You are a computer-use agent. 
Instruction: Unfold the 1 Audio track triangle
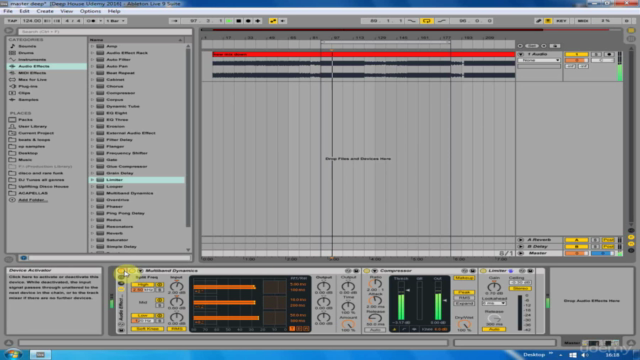[x=521, y=54]
